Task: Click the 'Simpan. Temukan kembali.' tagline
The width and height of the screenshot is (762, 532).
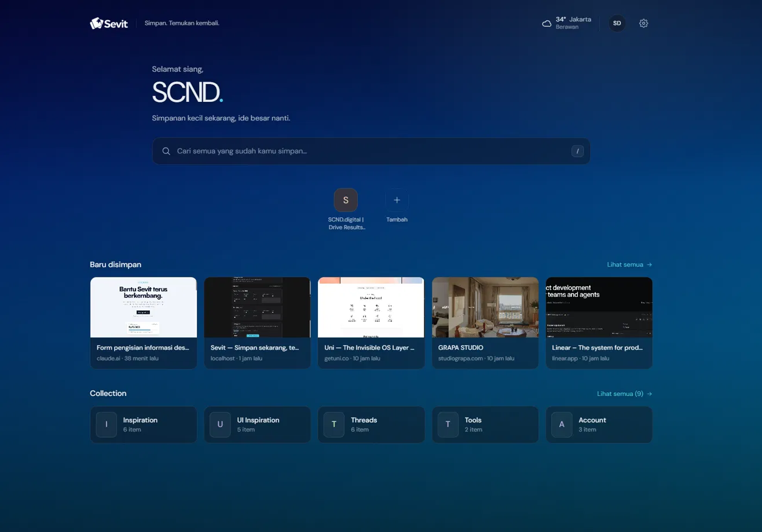Action: pos(182,23)
